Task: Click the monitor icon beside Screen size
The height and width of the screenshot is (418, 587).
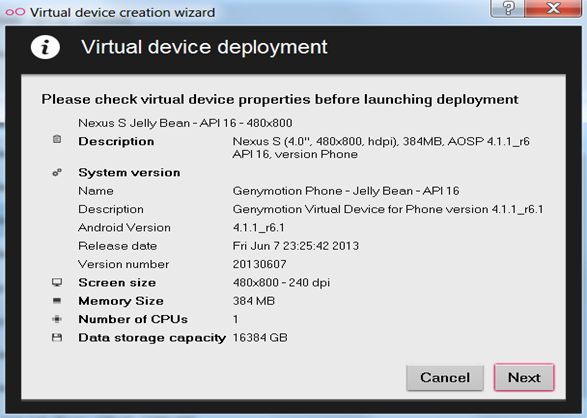Action: (57, 282)
